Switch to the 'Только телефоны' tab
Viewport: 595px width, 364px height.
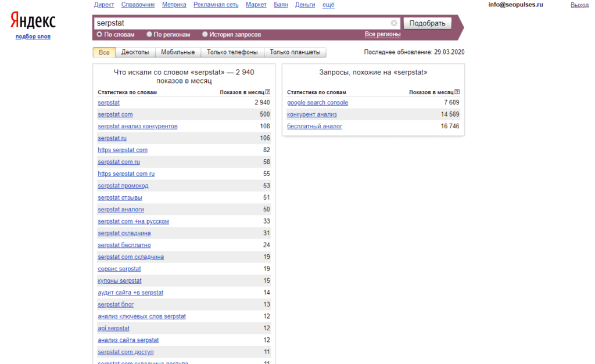tap(232, 52)
